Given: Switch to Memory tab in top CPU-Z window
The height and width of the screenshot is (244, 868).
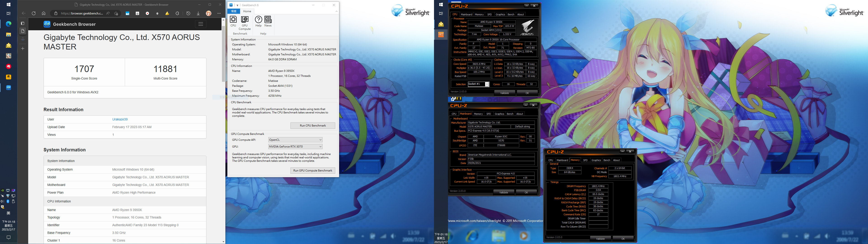Looking at the screenshot, I should [x=479, y=14].
